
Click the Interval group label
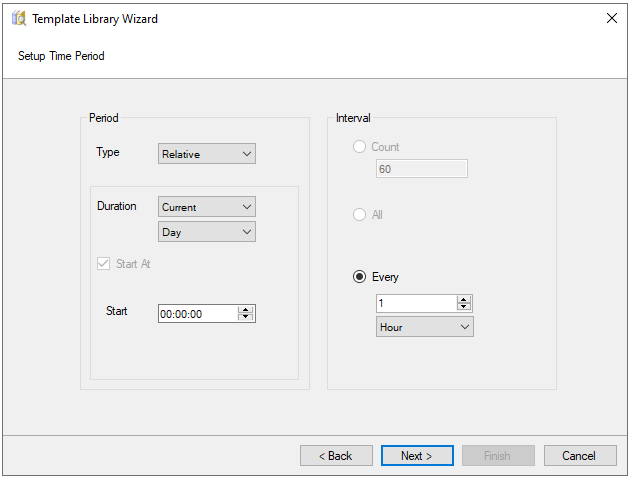tap(353, 118)
